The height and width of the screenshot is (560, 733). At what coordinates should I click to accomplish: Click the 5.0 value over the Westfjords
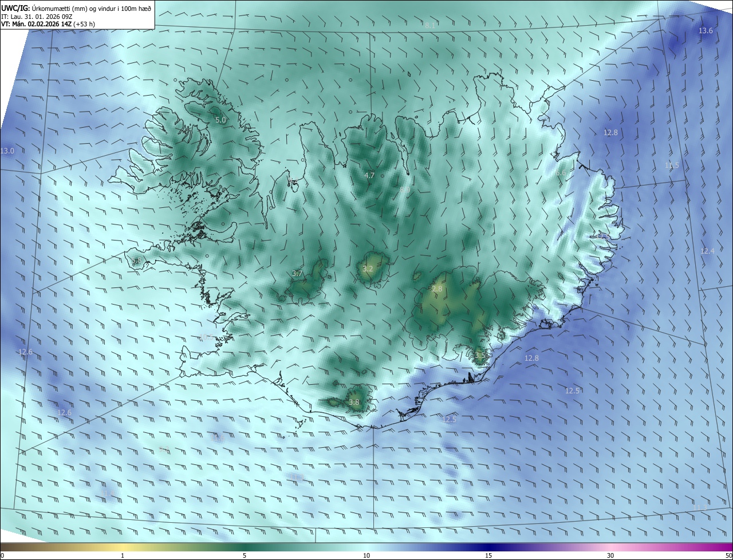pos(220,120)
